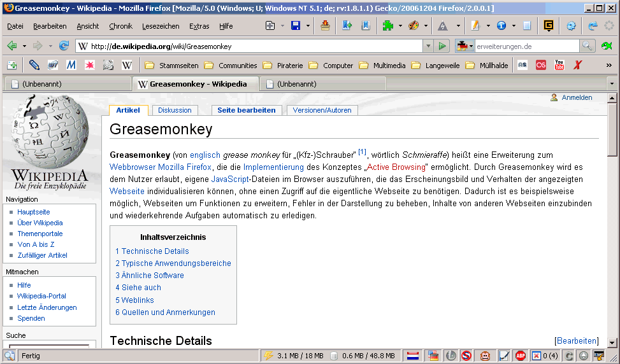The height and width of the screenshot is (364, 620).
Task: Click the downloads box icon with red arrow
Action: click(x=325, y=26)
